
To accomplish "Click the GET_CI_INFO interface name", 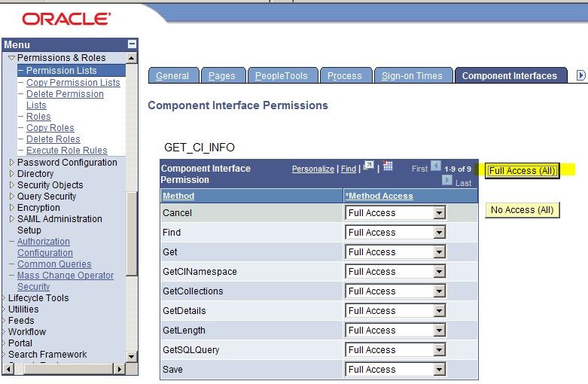I will [x=200, y=148].
